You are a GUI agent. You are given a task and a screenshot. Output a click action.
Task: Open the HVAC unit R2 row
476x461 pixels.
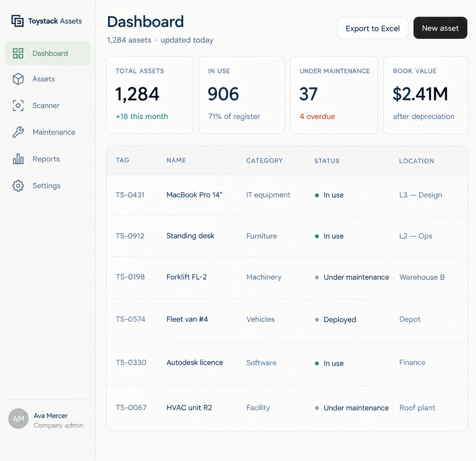point(287,408)
